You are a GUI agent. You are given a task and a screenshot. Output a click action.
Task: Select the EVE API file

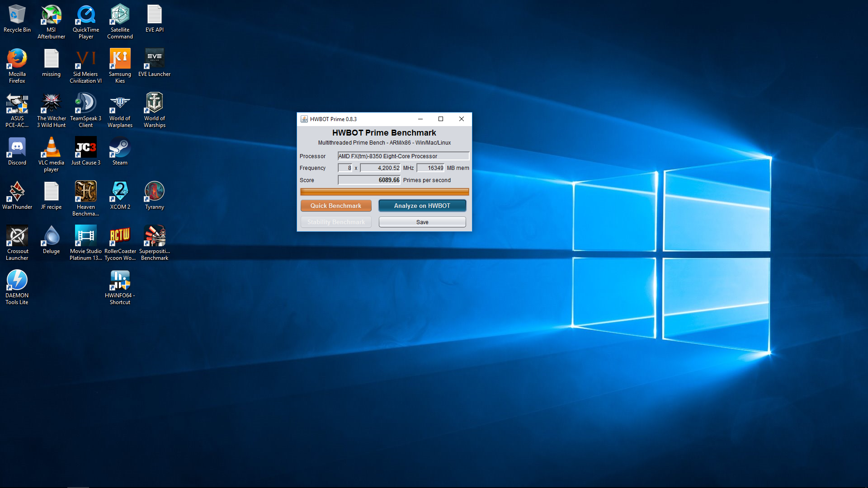155,19
